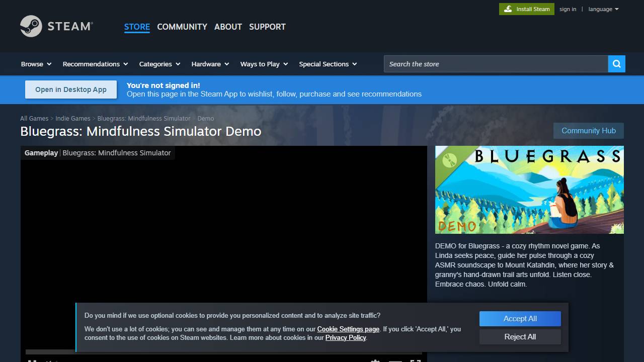Follow the All Games breadcrumb
Viewport: 644px width, 362px height.
34,118
